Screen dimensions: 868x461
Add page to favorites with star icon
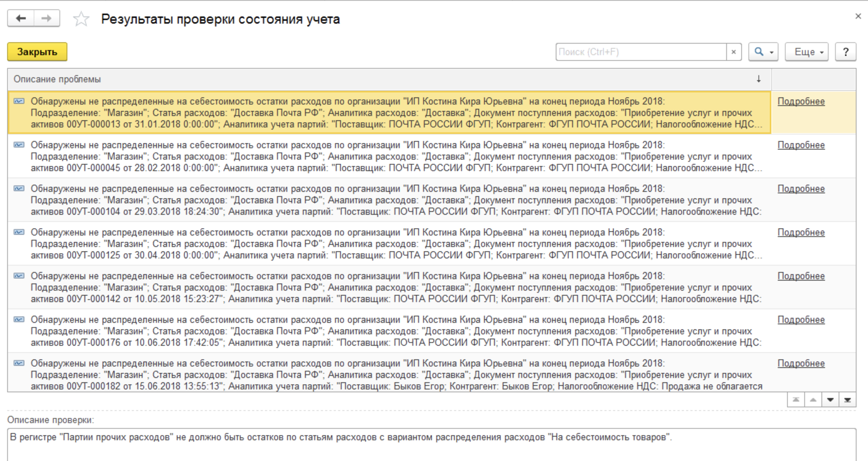click(81, 19)
